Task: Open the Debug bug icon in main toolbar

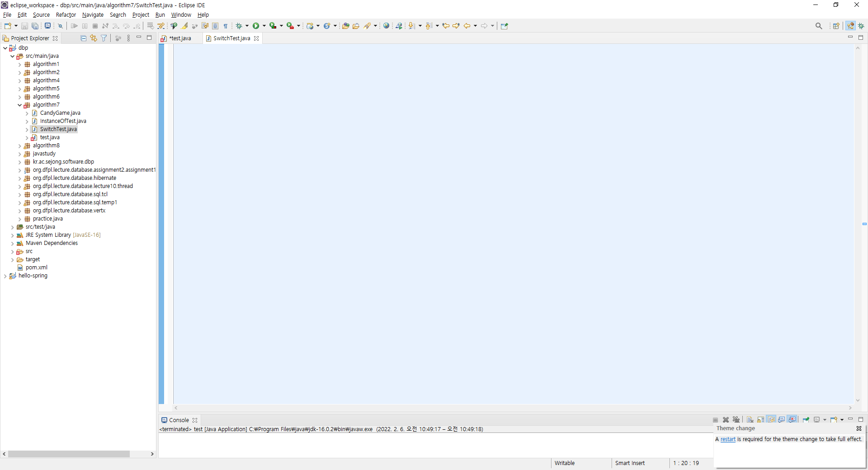Action: [x=239, y=26]
